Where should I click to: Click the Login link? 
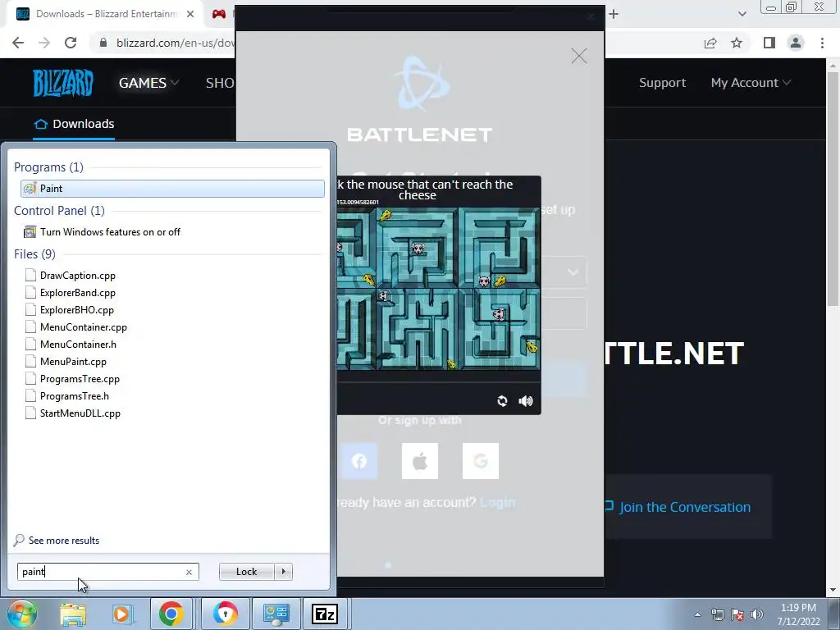498,503
